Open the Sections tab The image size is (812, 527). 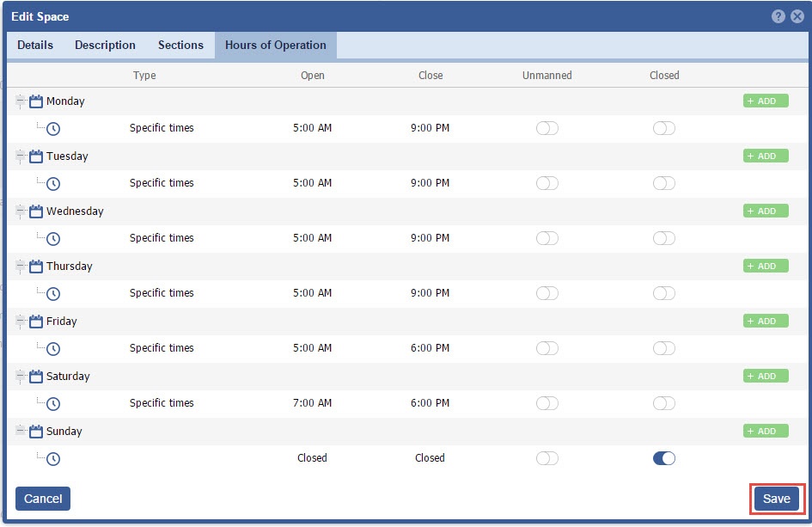(x=180, y=46)
